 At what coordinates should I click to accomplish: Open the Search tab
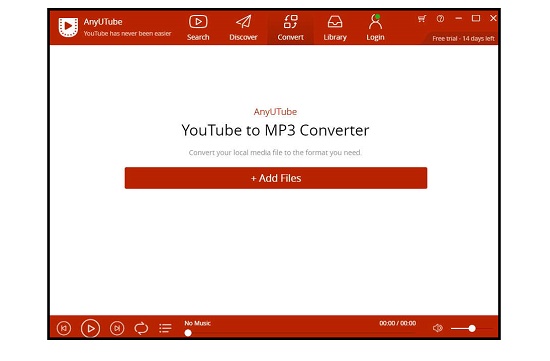coord(198,28)
